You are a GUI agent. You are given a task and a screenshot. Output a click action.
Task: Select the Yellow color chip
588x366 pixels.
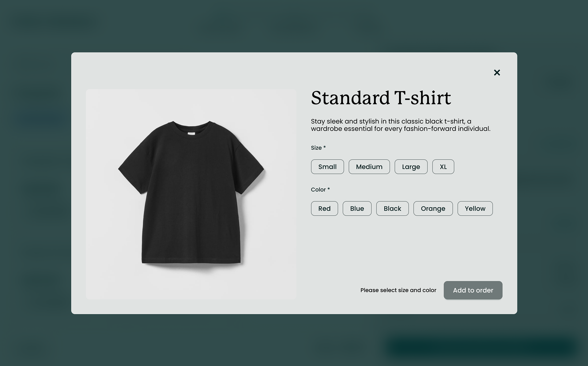click(x=475, y=208)
